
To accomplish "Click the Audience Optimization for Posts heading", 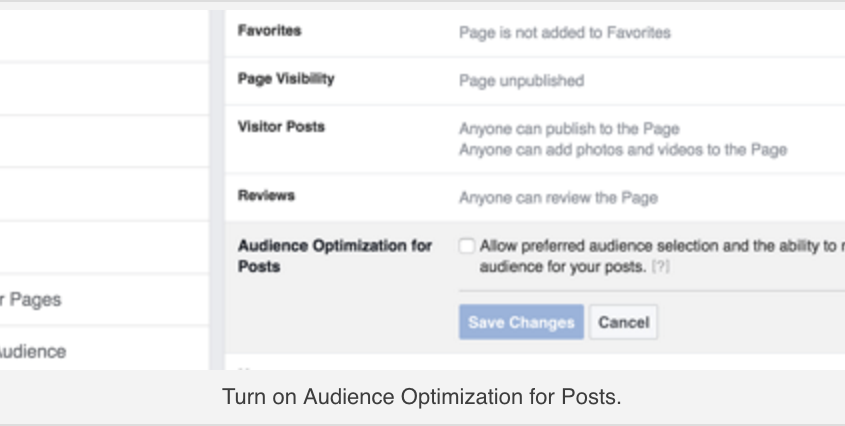I will point(335,256).
